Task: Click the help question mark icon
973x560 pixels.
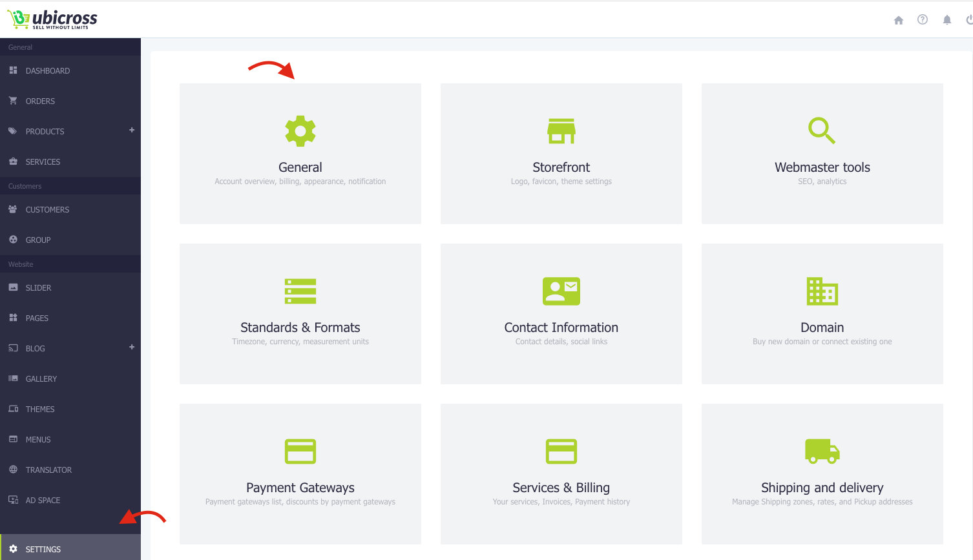Action: click(x=923, y=19)
